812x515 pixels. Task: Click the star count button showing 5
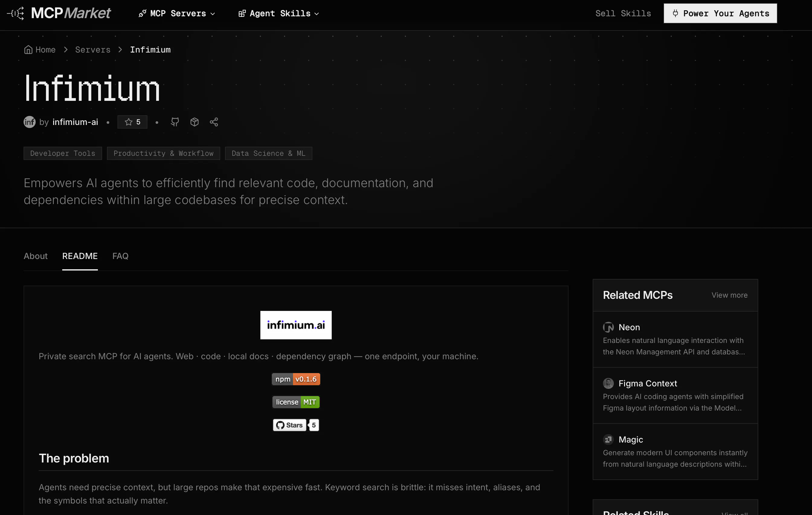(132, 122)
